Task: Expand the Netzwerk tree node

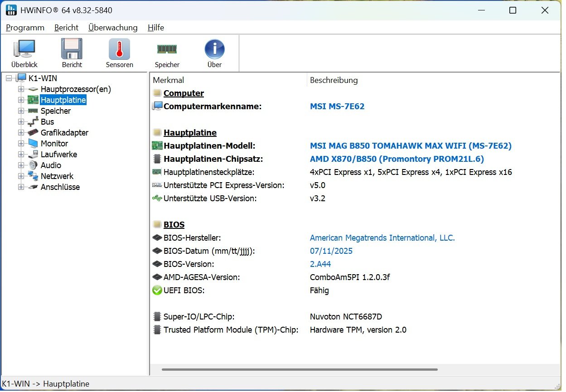Action: point(21,176)
